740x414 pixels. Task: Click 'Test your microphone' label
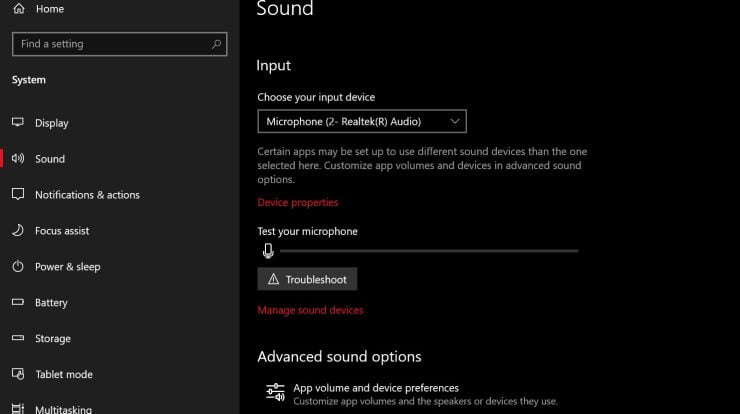307,231
